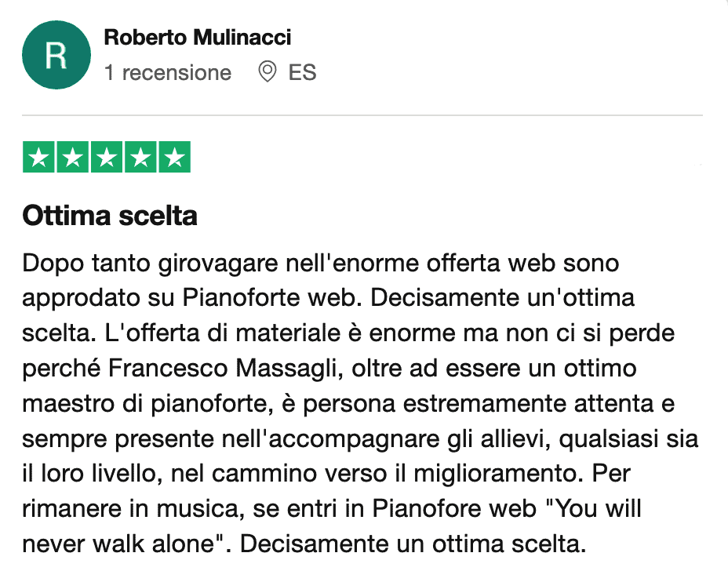
Task: Click the '1 recensione' review count
Action: (x=168, y=73)
